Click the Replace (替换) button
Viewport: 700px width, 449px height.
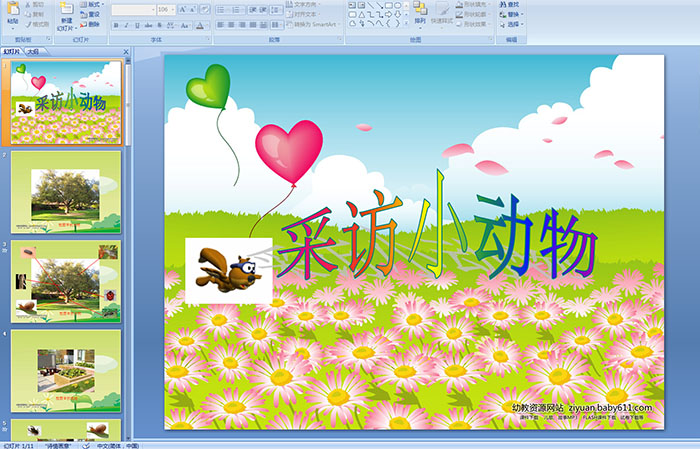(512, 15)
